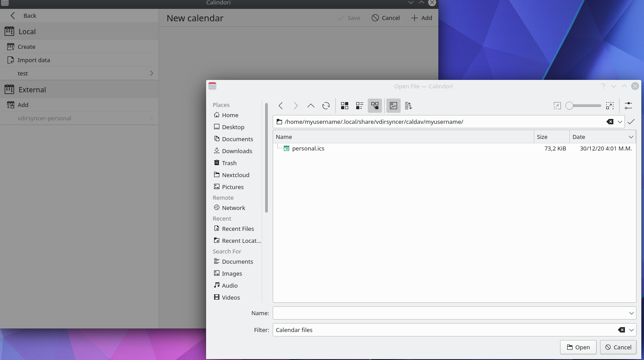Reload the current folder listing
Screen dimensions: 644x360
click(326, 106)
